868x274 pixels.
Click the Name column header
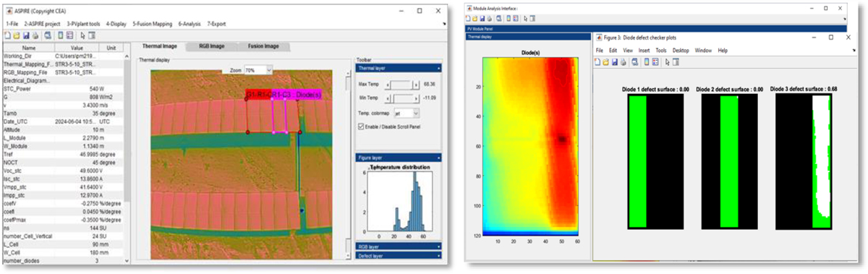pyautogui.click(x=29, y=47)
